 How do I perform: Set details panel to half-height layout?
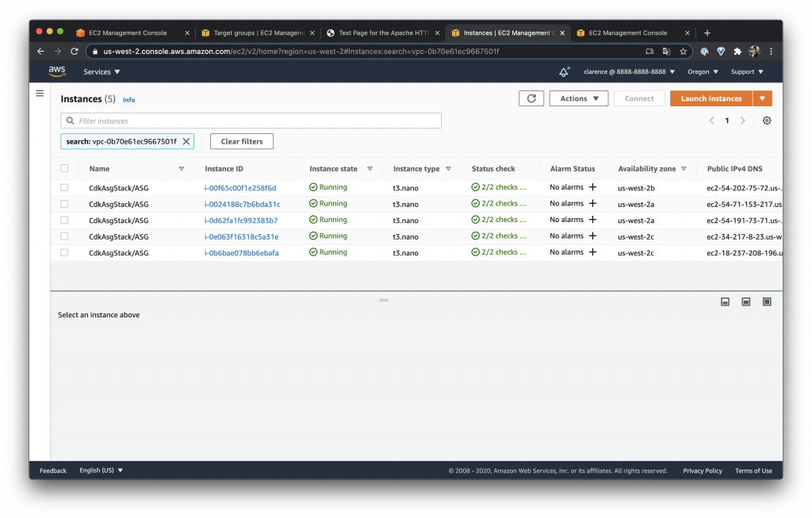point(745,301)
